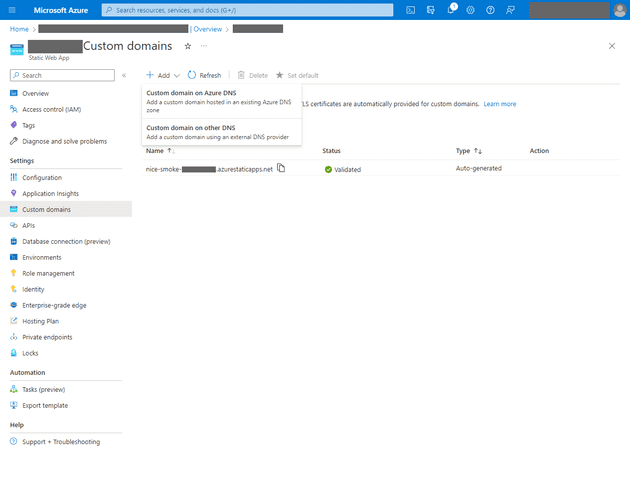Open Access control (IAM)
Image resolution: width=630 pixels, height=483 pixels.
51,109
